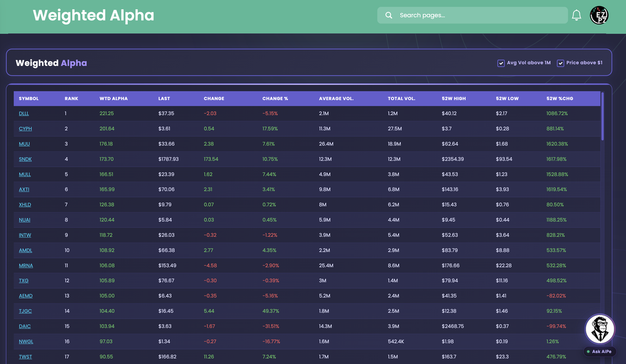Click the Weighted Alpha page heading

(x=94, y=15)
